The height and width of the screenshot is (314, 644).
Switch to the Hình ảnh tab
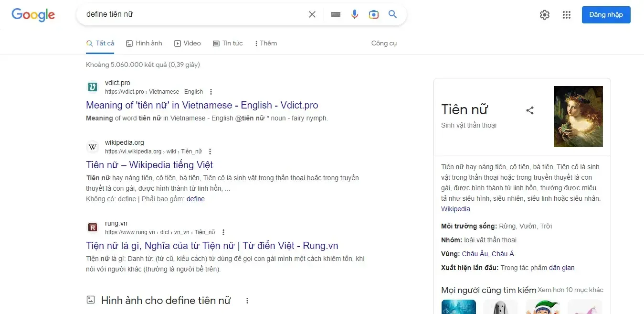144,43
